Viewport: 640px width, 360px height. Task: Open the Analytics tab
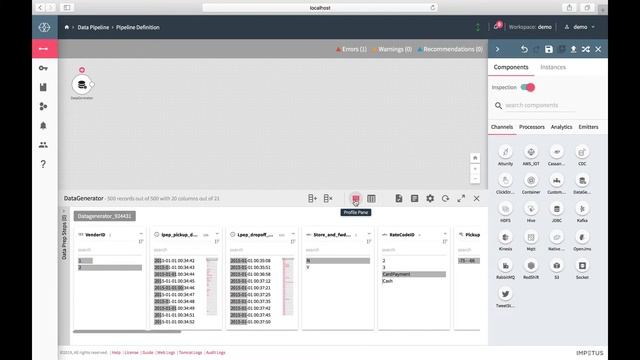(561, 127)
